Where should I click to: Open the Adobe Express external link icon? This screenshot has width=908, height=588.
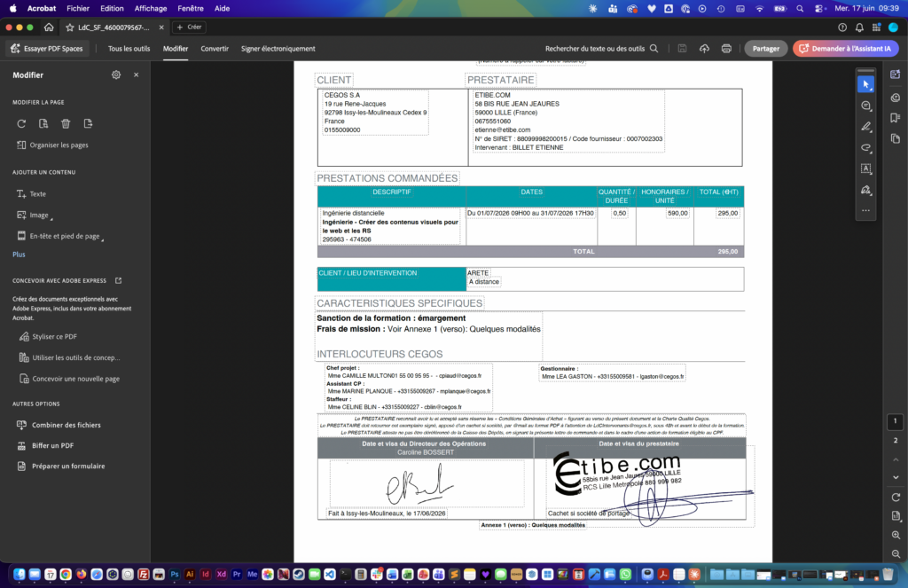pyautogui.click(x=118, y=280)
